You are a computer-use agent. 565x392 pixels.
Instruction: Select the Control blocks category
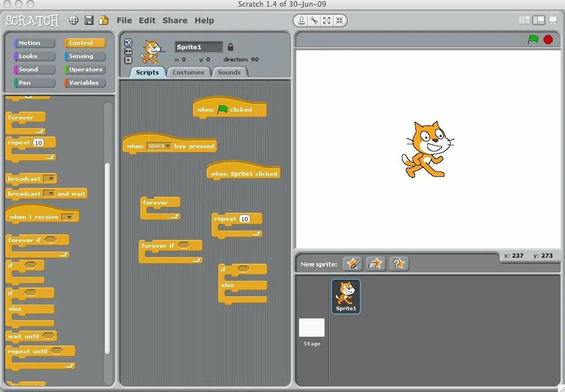click(x=85, y=43)
